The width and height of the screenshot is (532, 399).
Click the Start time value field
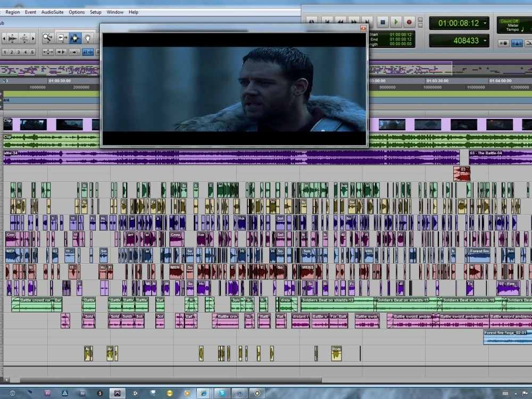pyautogui.click(x=401, y=35)
